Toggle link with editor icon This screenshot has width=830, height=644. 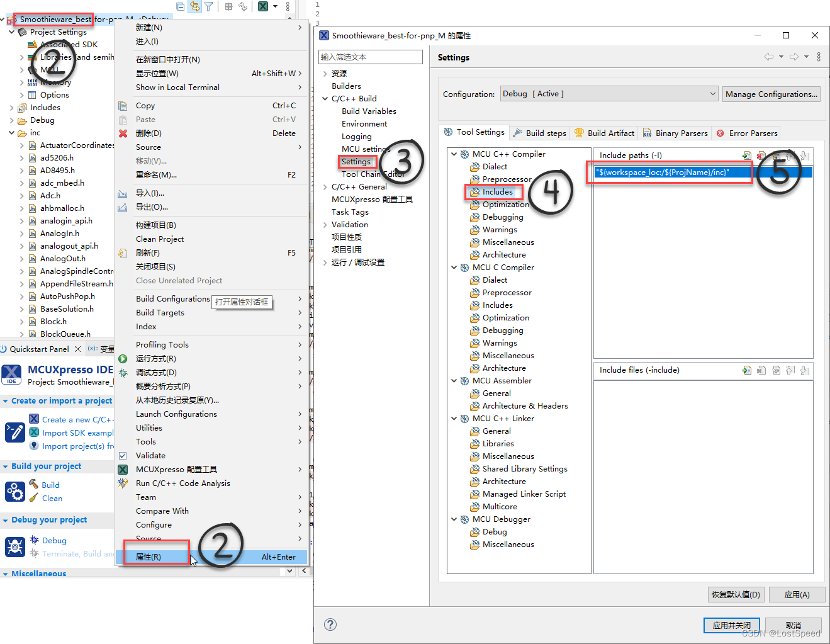[x=195, y=6]
